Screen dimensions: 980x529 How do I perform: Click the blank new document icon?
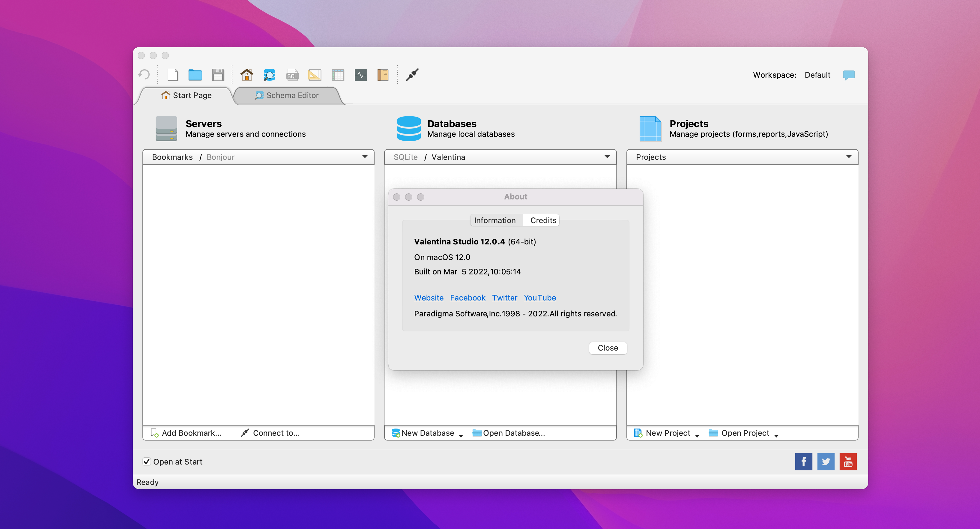[x=173, y=75]
